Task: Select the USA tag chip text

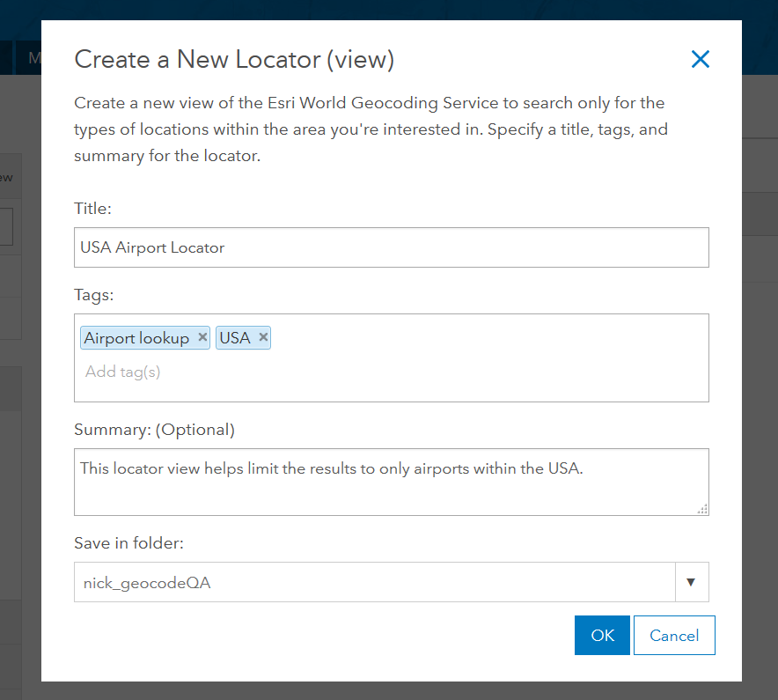Action: coord(235,338)
